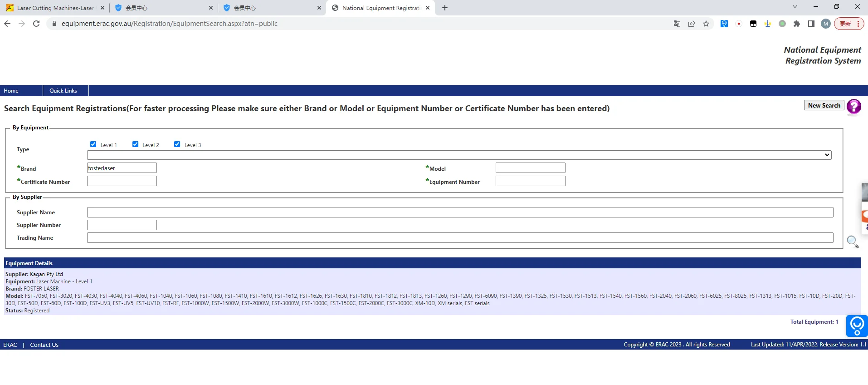Uncheck the Level 1 checkbox
868x385 pixels.
point(93,144)
